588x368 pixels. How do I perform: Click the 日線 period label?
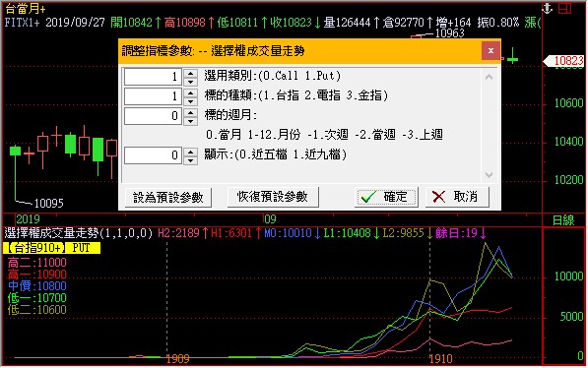pyautogui.click(x=563, y=220)
